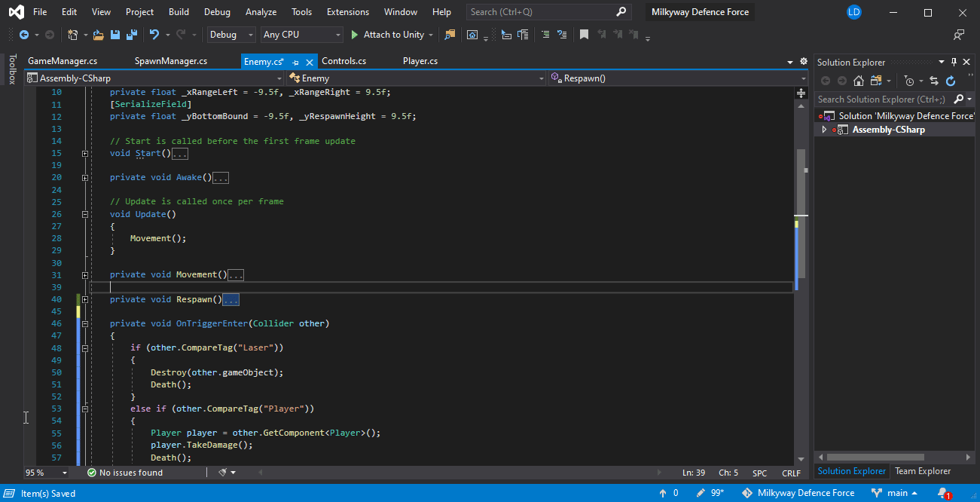
Task: Click the notification bell in status bar
Action: tap(943, 493)
